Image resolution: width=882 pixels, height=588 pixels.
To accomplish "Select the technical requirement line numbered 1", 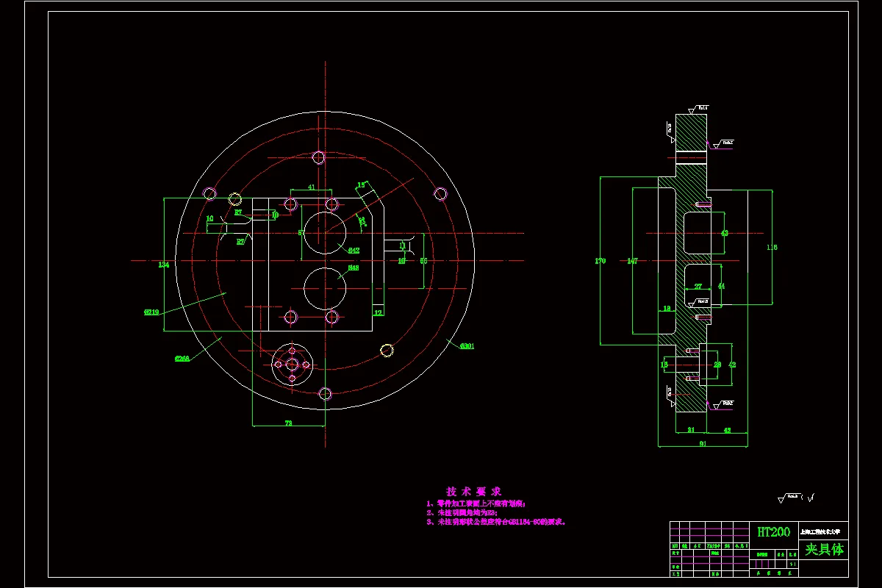I will click(476, 503).
